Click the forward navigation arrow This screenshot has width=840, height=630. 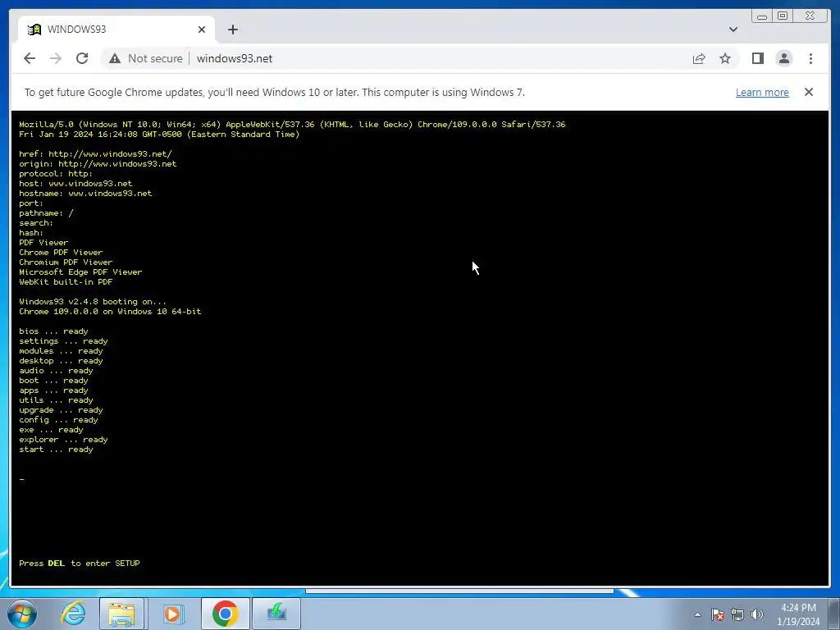coord(56,58)
